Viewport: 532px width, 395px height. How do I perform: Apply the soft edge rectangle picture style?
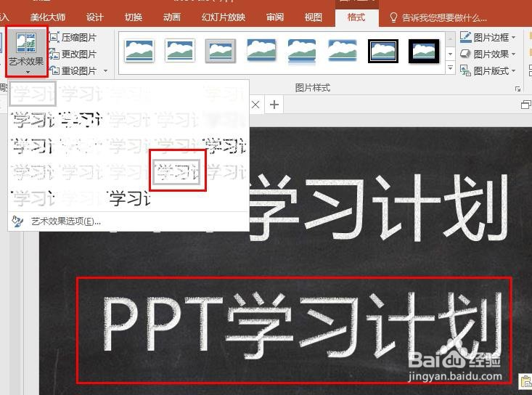click(x=343, y=51)
